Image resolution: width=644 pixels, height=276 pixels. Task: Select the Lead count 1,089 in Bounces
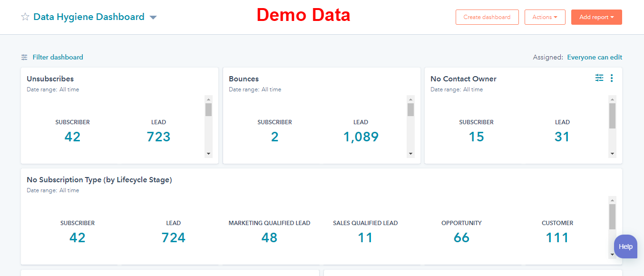[x=361, y=137]
